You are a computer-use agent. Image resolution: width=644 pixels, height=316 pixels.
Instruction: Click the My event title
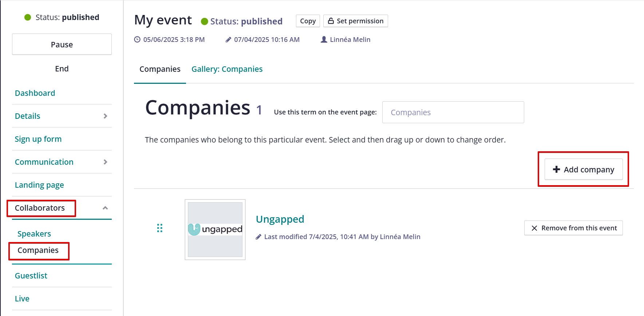coord(163,20)
